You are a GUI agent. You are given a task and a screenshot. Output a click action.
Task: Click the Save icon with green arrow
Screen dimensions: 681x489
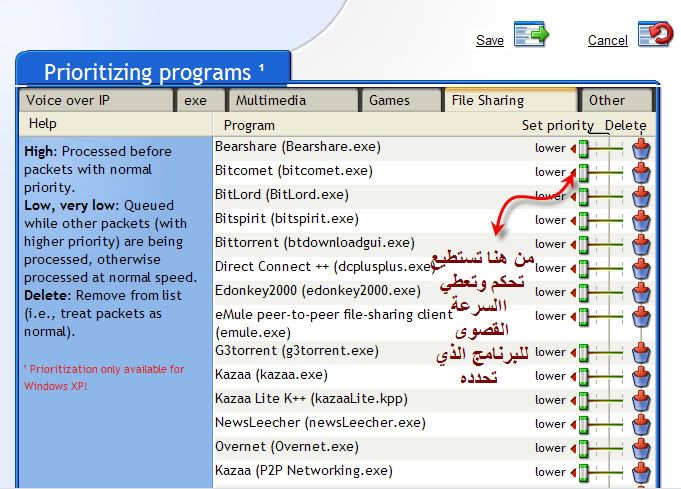pyautogui.click(x=531, y=35)
